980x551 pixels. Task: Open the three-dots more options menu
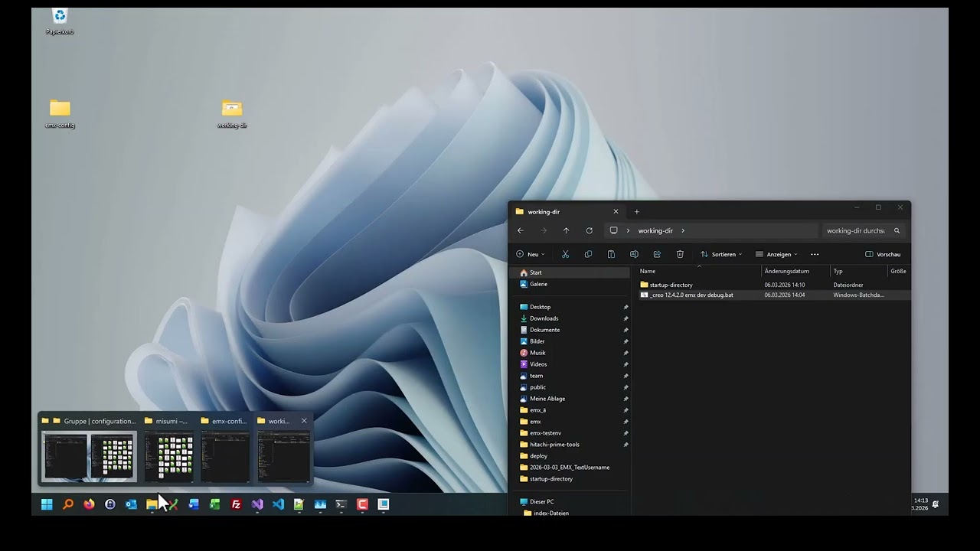(815, 254)
